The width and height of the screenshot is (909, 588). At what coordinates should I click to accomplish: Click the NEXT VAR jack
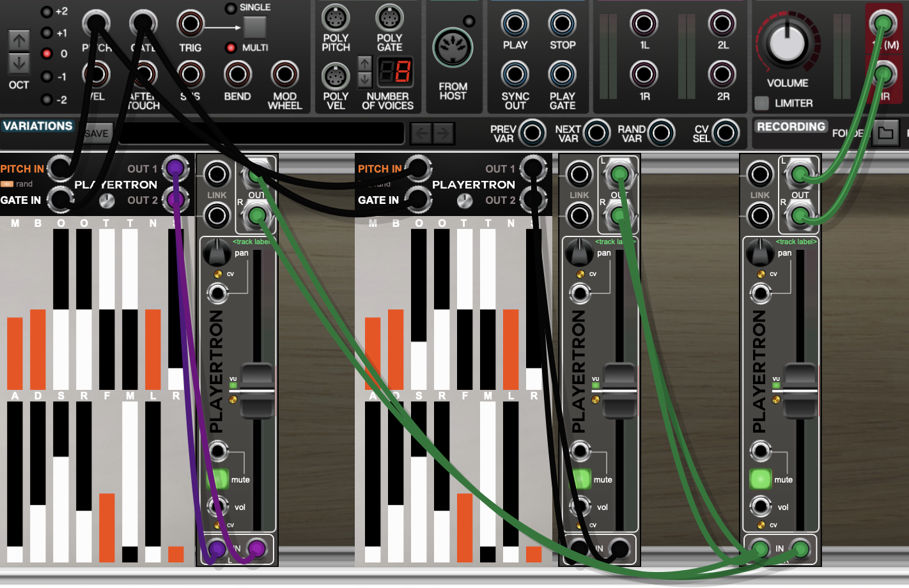click(596, 134)
